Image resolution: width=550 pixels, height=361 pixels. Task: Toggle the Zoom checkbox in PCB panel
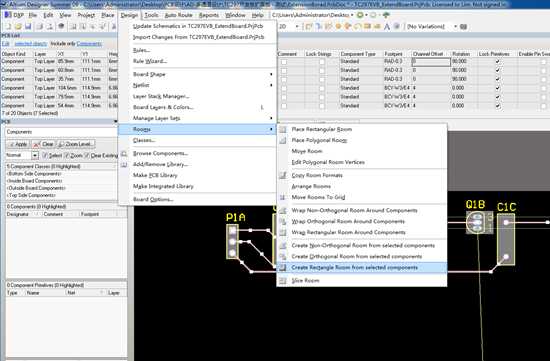[67, 155]
